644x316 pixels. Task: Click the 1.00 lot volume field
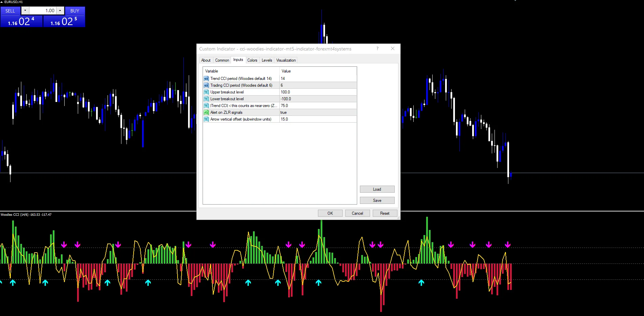click(43, 10)
